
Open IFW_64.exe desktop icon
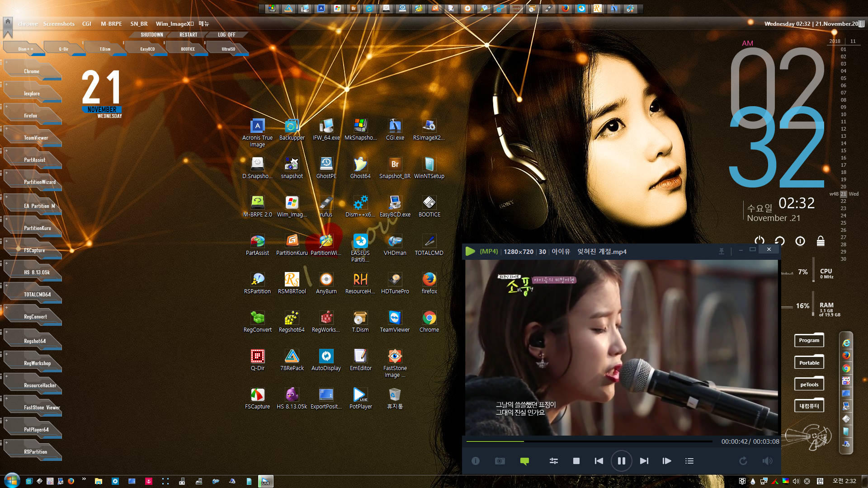point(326,130)
